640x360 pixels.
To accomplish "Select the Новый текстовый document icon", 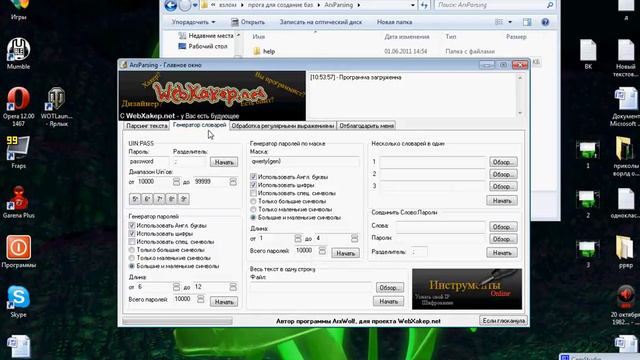I will (x=626, y=58).
